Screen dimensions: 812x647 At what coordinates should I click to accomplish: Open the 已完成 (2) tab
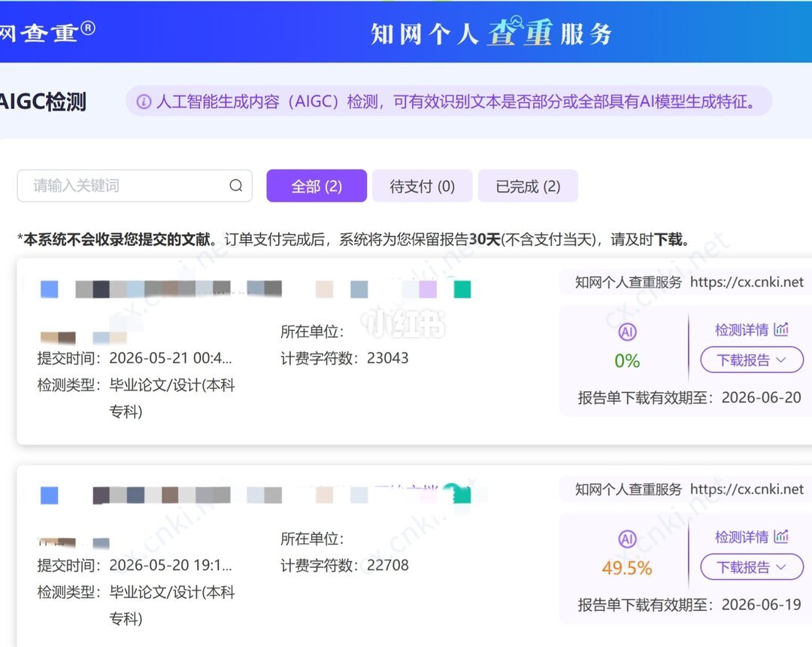coord(528,186)
